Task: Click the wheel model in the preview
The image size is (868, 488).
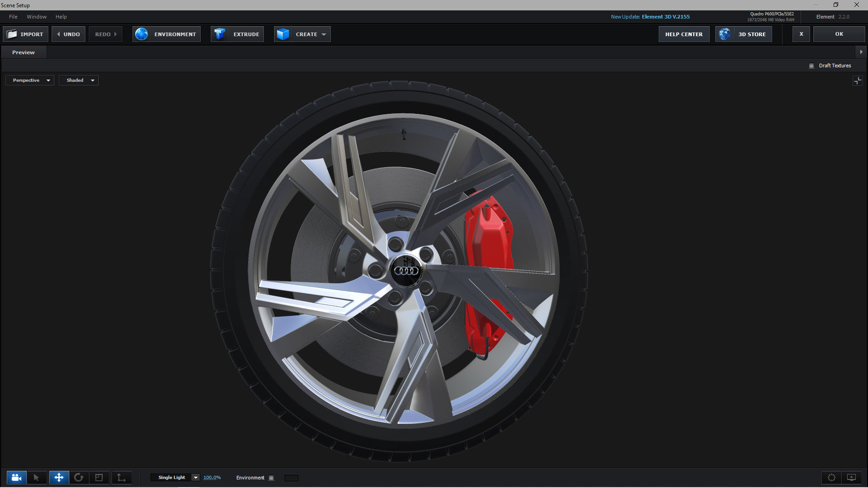Action: tap(400, 271)
